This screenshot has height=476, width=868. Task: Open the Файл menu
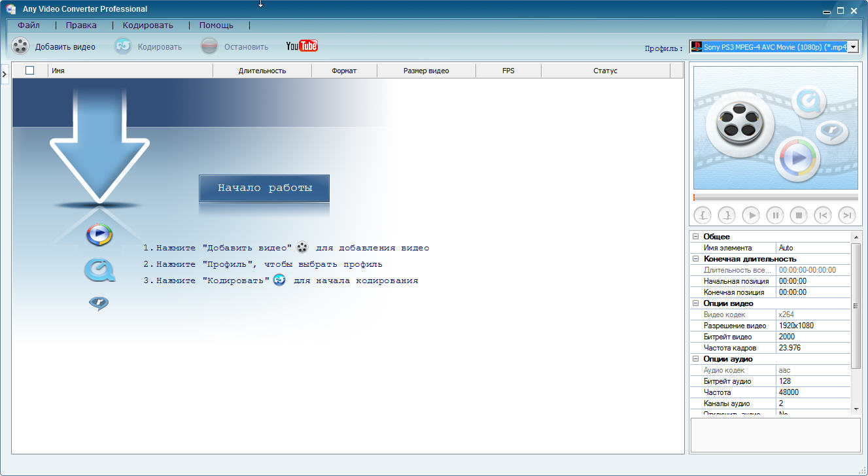click(x=29, y=25)
